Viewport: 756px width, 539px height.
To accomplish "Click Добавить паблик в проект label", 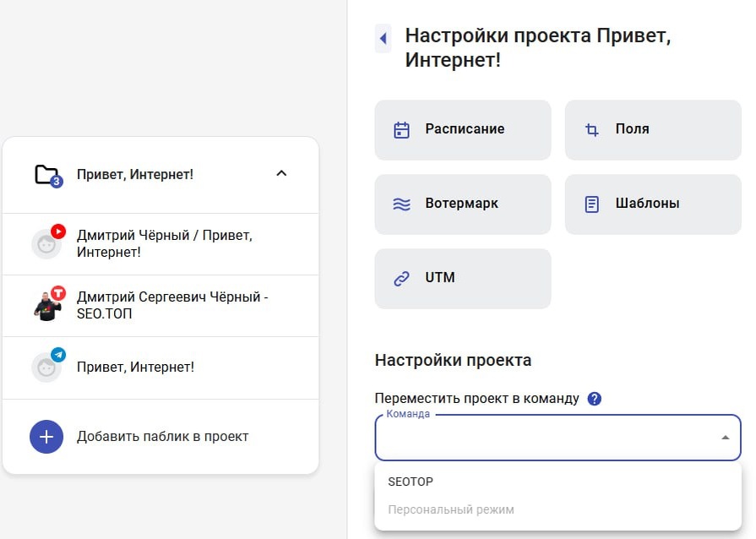I will click(162, 437).
